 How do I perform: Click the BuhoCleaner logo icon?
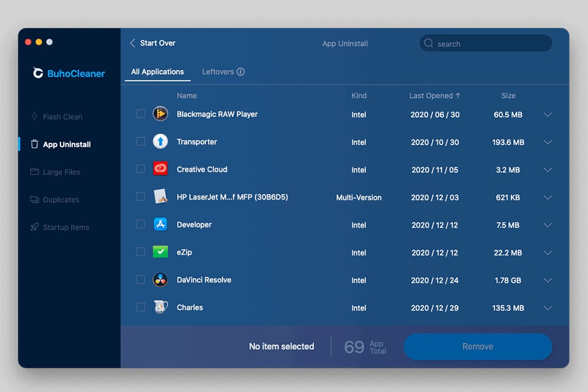point(37,73)
